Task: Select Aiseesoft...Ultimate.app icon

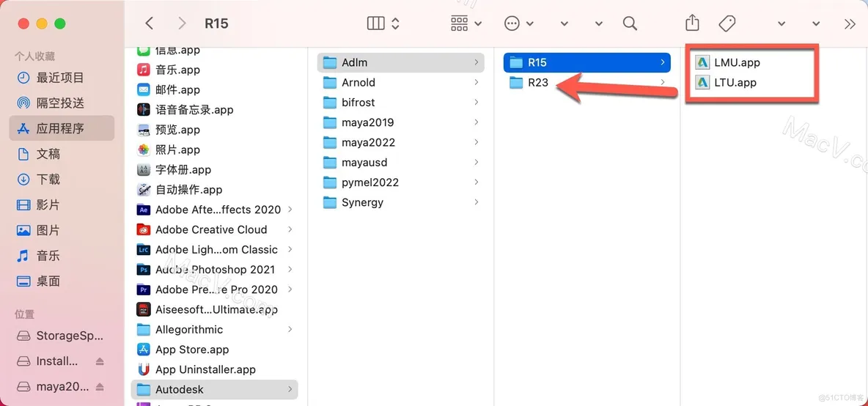Action: tap(144, 309)
